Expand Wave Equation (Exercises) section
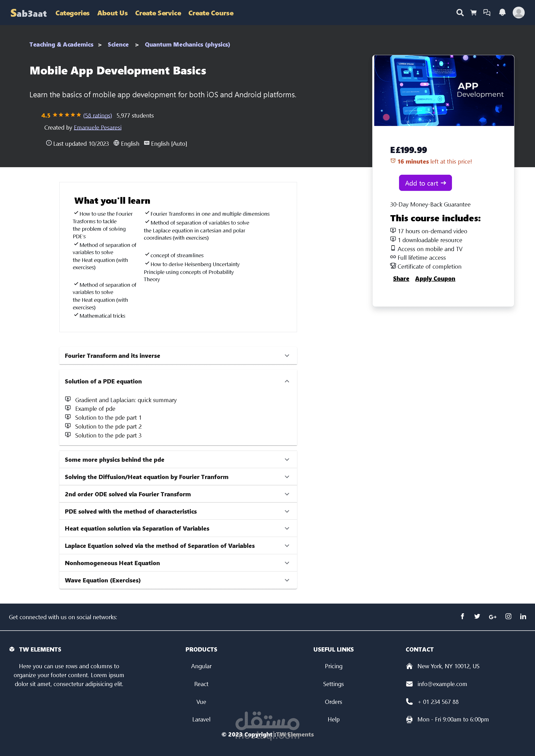 [178, 580]
